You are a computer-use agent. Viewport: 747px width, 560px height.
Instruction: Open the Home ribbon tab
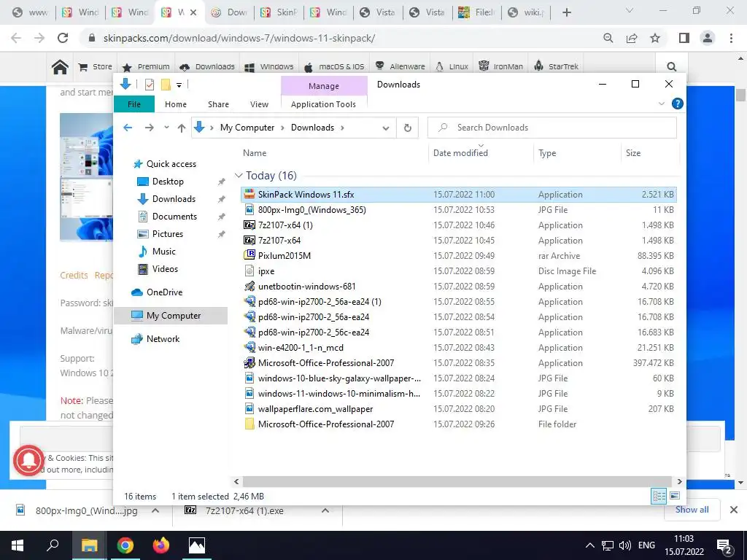pos(176,104)
